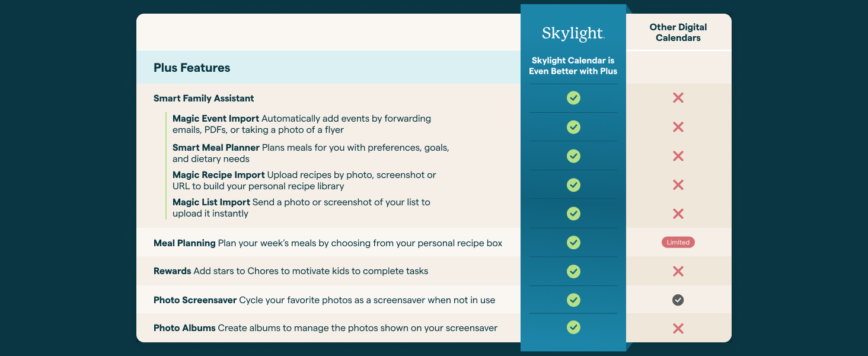
Task: Click the red X for Magic Event Import
Action: coord(678,127)
